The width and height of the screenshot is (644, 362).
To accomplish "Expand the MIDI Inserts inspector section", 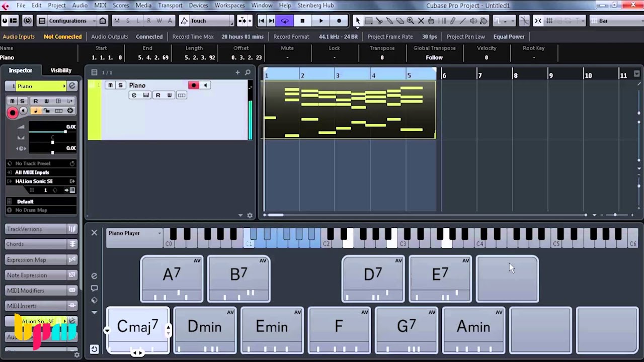I will [x=41, y=306].
